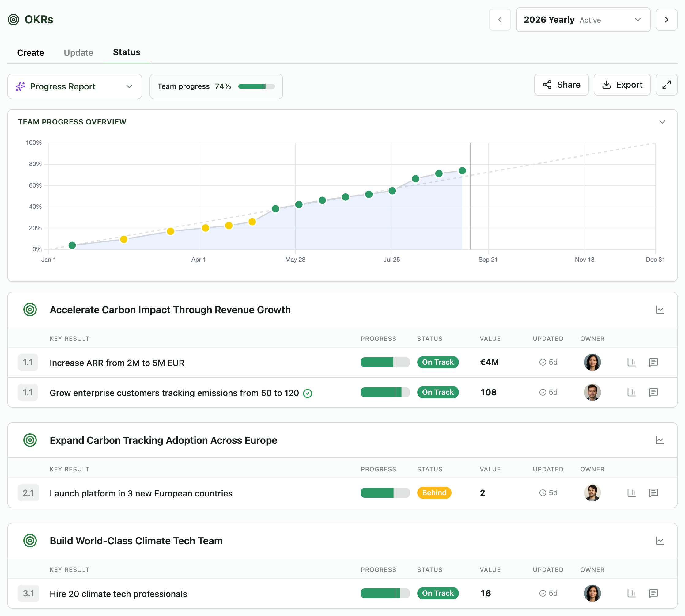Click Accelerate Carbon Impact objective target icon

tap(30, 309)
